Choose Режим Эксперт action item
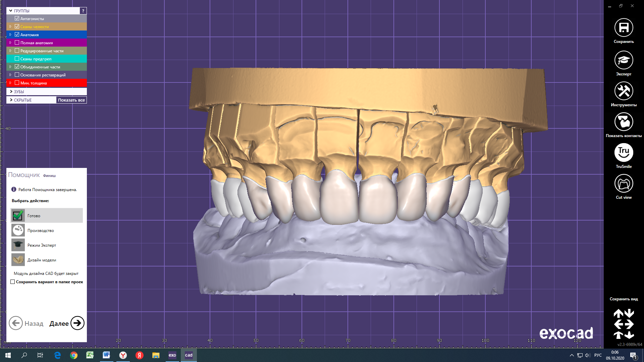Image resolution: width=644 pixels, height=362 pixels. click(42, 245)
